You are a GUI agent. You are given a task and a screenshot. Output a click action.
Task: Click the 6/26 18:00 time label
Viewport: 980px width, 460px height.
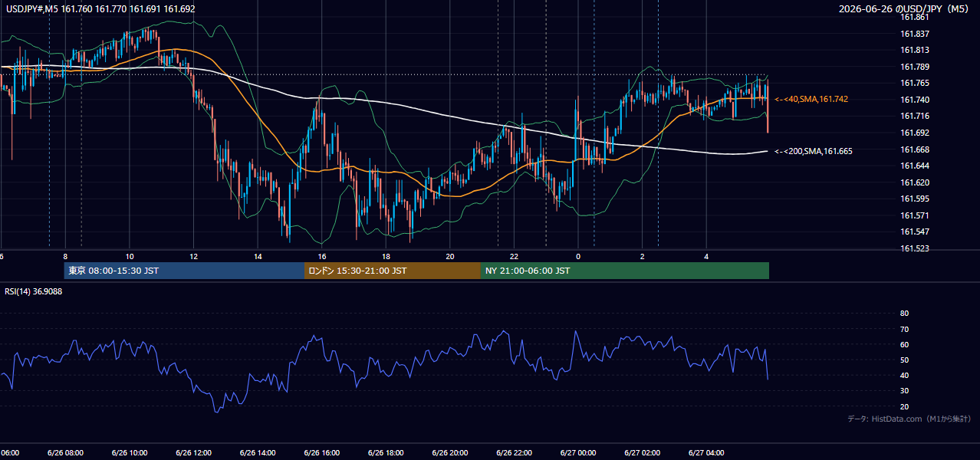[x=386, y=453]
